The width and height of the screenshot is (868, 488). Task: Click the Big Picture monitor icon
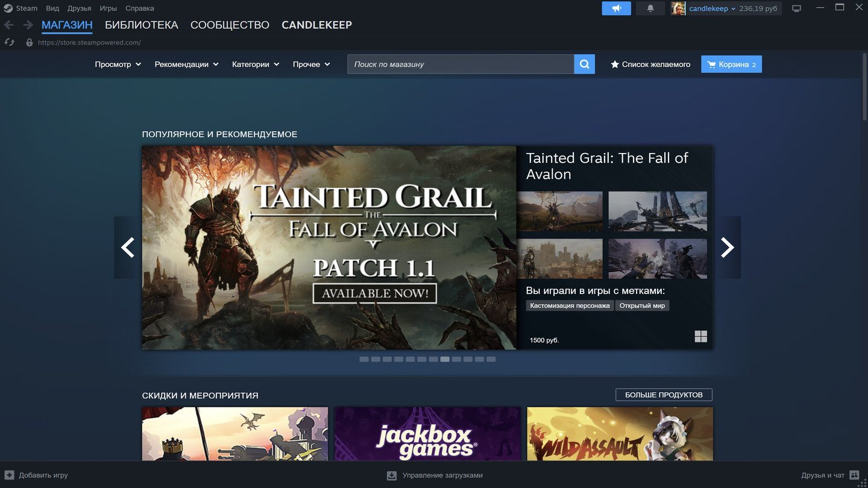pyautogui.click(x=797, y=8)
